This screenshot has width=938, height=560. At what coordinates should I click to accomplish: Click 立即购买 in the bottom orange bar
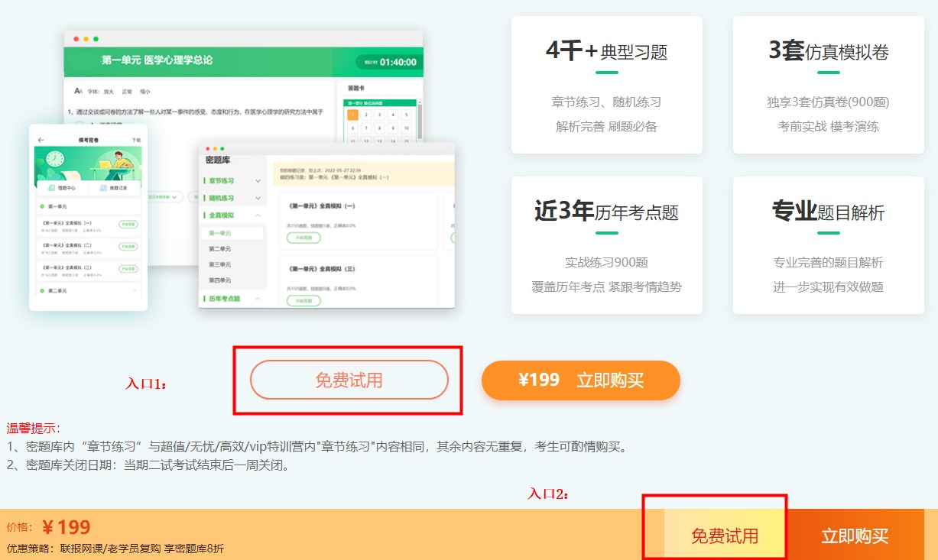(856, 536)
